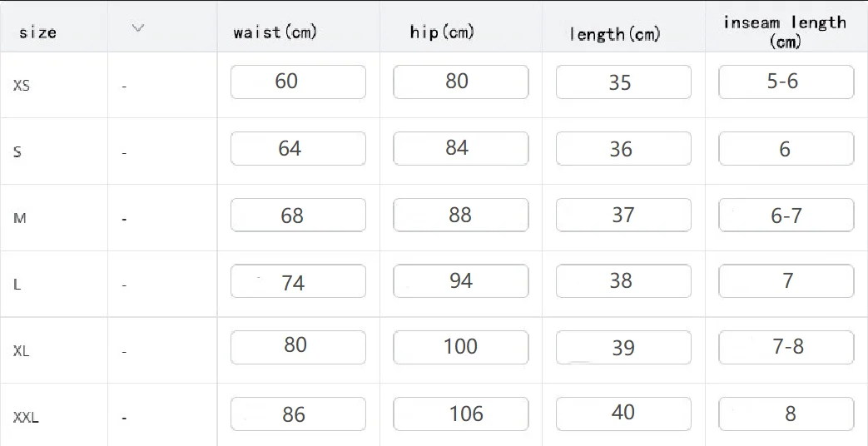Viewport: 868px width, 446px height.
Task: Select the XXL hip input showing 106
Action: tap(460, 414)
